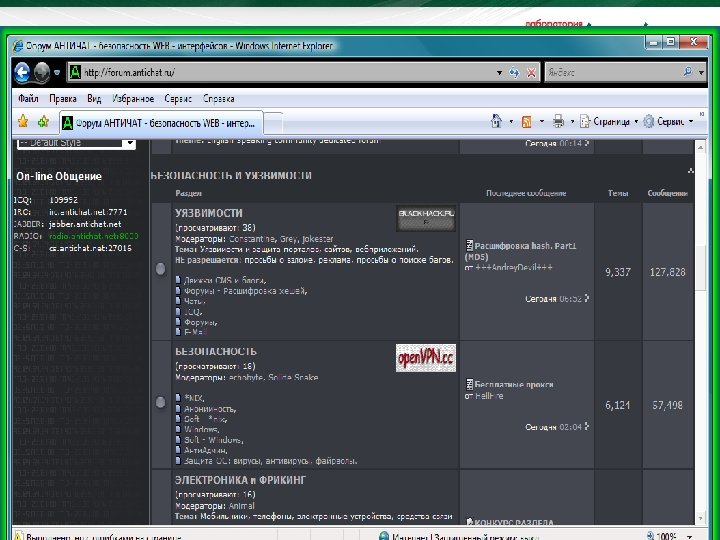Print page with the printer icon
Screen dimensions: 720x540
point(558,122)
